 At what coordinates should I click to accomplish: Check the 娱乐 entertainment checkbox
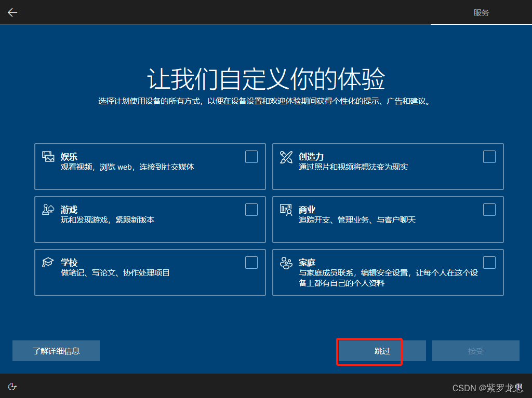click(251, 157)
